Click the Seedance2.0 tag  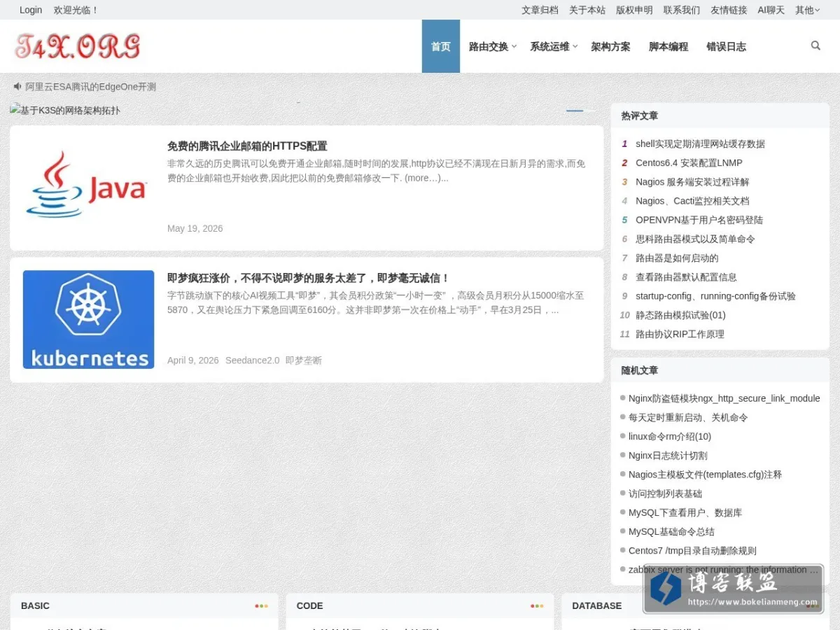click(x=252, y=360)
